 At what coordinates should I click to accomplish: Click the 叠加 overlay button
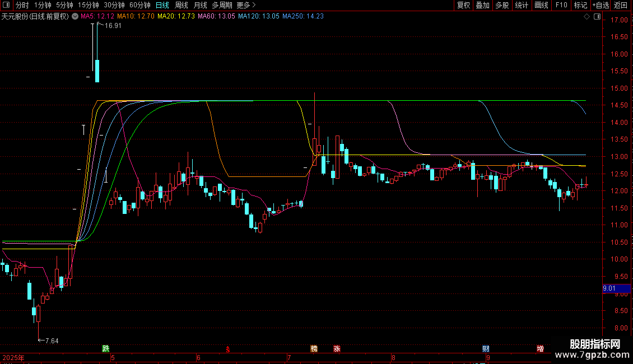[x=482, y=5]
